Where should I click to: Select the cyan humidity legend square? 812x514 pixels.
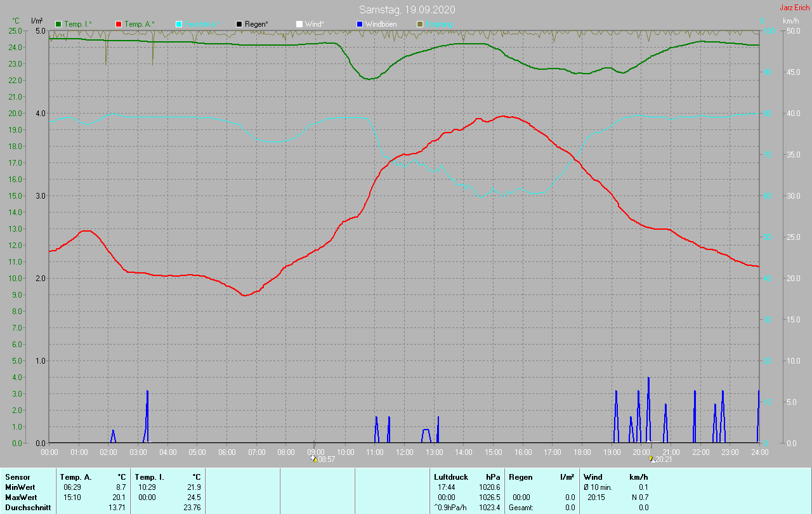[179, 24]
